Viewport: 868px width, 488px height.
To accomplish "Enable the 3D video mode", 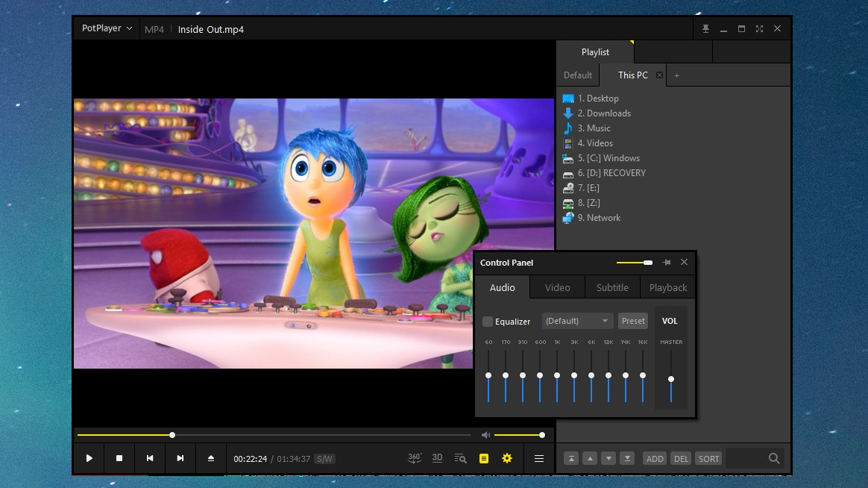I will 437,458.
